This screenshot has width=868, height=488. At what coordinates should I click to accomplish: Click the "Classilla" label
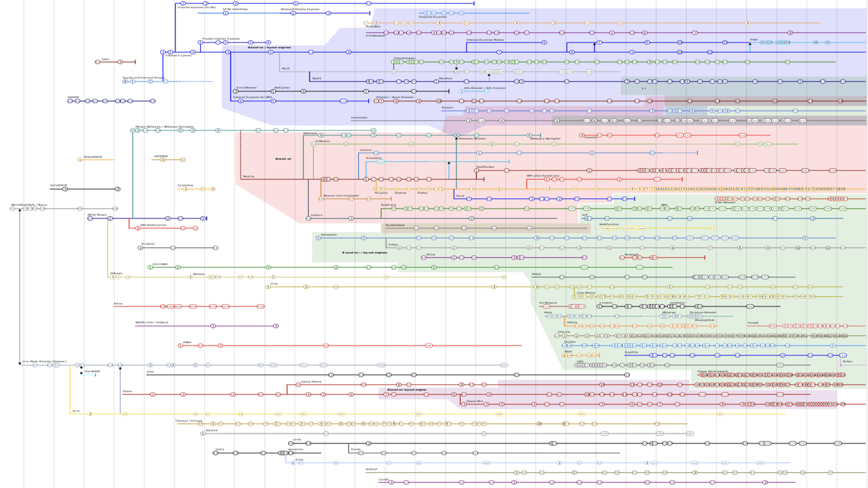tap(591, 138)
